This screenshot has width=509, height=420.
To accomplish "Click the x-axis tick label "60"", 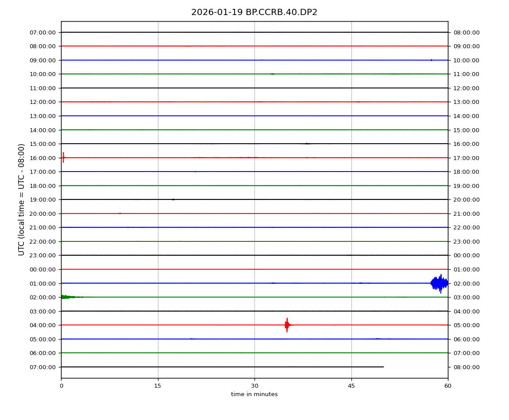I will pos(448,386).
